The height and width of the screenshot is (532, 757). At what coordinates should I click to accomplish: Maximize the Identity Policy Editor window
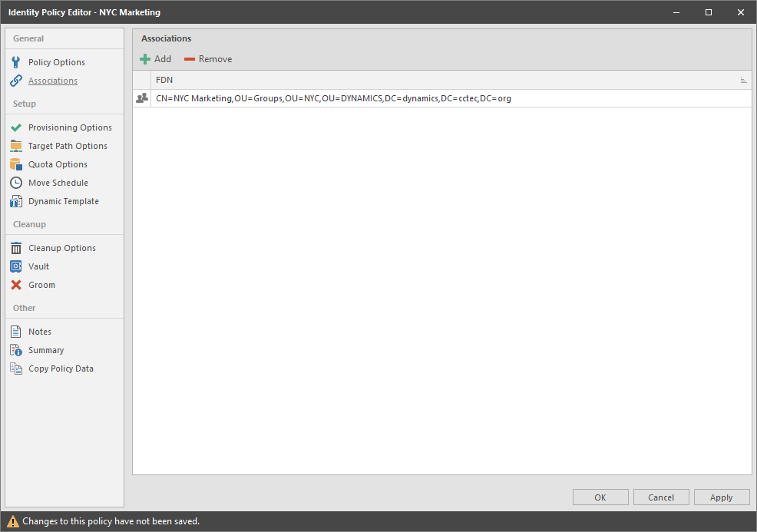tap(709, 12)
